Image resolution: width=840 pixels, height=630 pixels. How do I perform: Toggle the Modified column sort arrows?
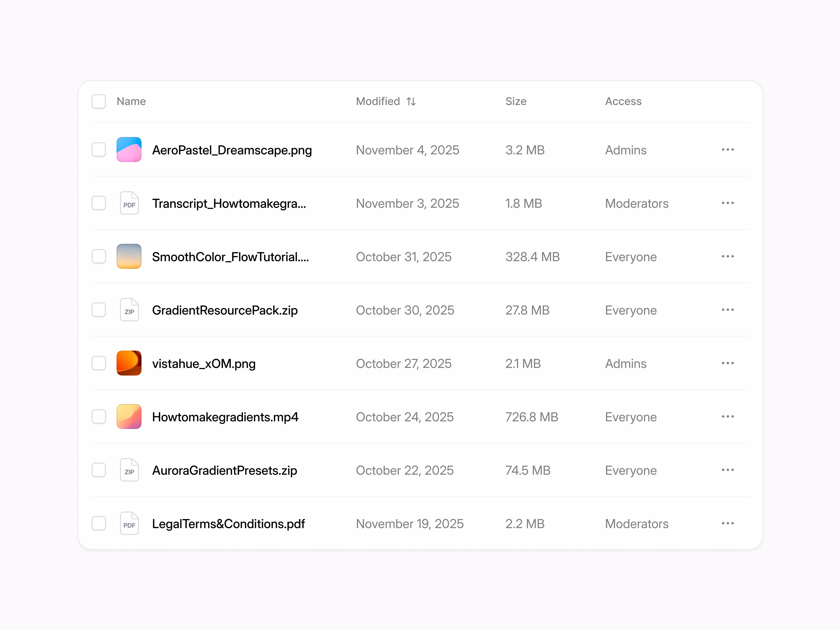pos(411,101)
